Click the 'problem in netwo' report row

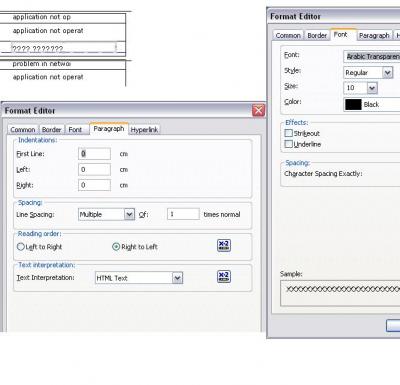coord(63,64)
